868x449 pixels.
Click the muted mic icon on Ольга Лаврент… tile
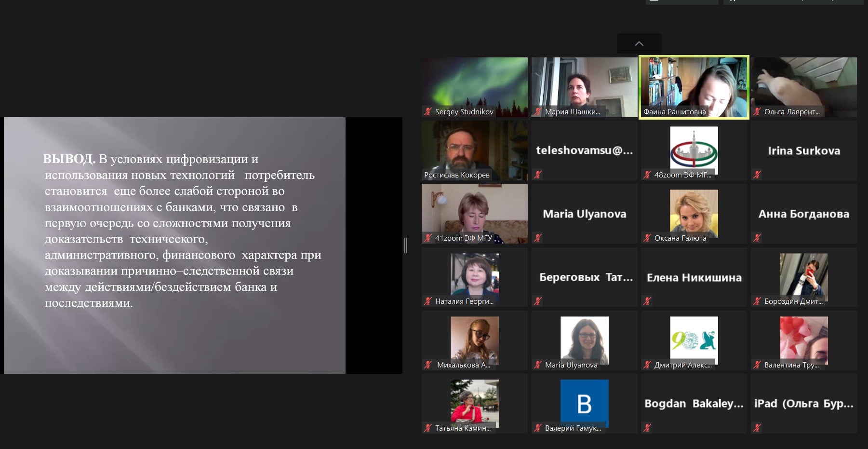757,111
